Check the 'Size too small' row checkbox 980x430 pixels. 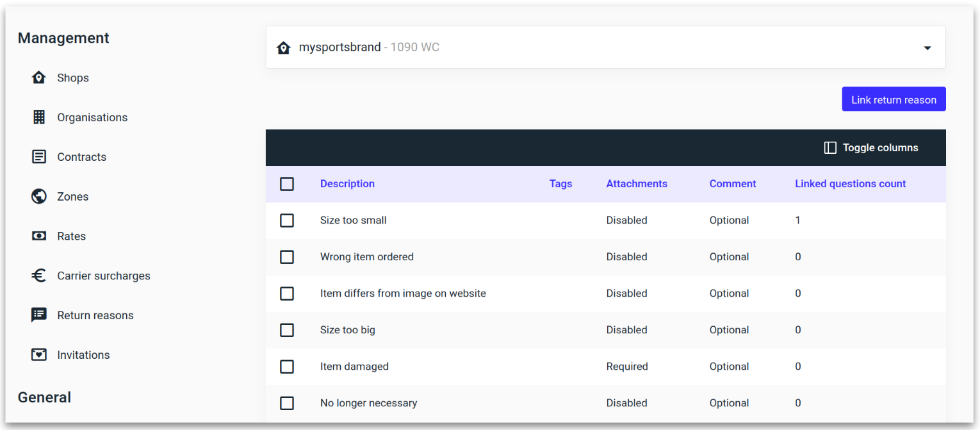pyautogui.click(x=287, y=220)
